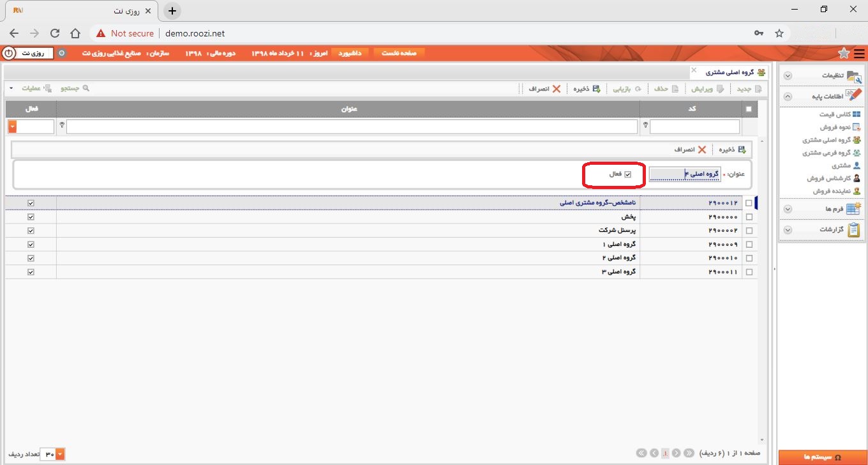Screen dimensions: 868x465
Task: Click the filter icon beside کد filter box
Action: pyautogui.click(x=645, y=126)
